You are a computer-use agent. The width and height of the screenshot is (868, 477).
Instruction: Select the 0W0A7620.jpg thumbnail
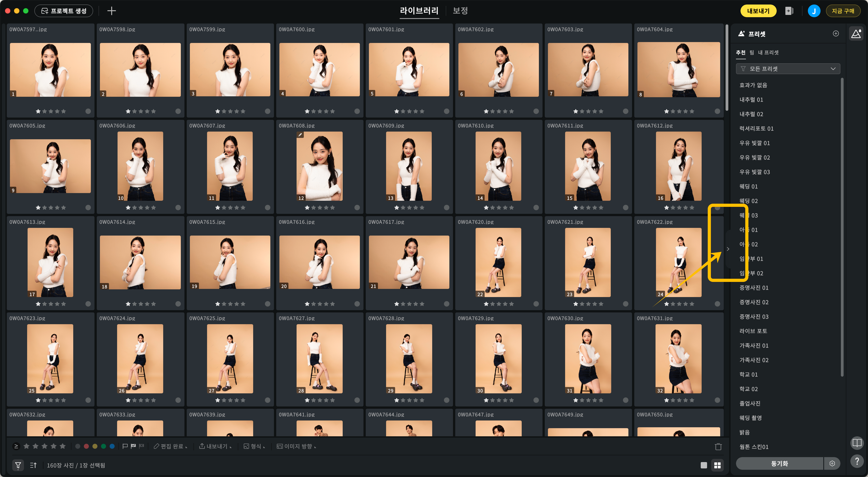[x=498, y=262]
